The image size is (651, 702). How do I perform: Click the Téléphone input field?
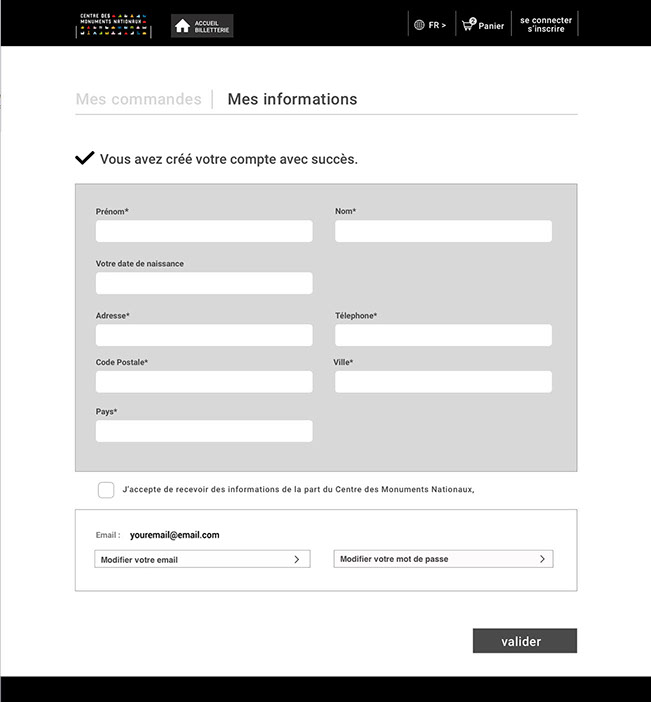pyautogui.click(x=443, y=335)
